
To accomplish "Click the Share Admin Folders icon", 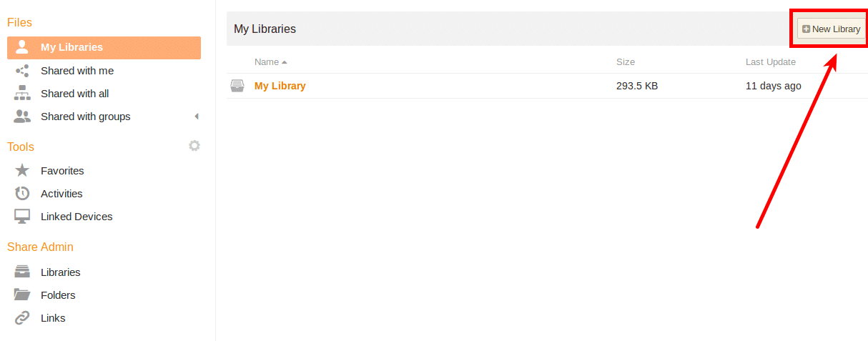I will pyautogui.click(x=22, y=295).
